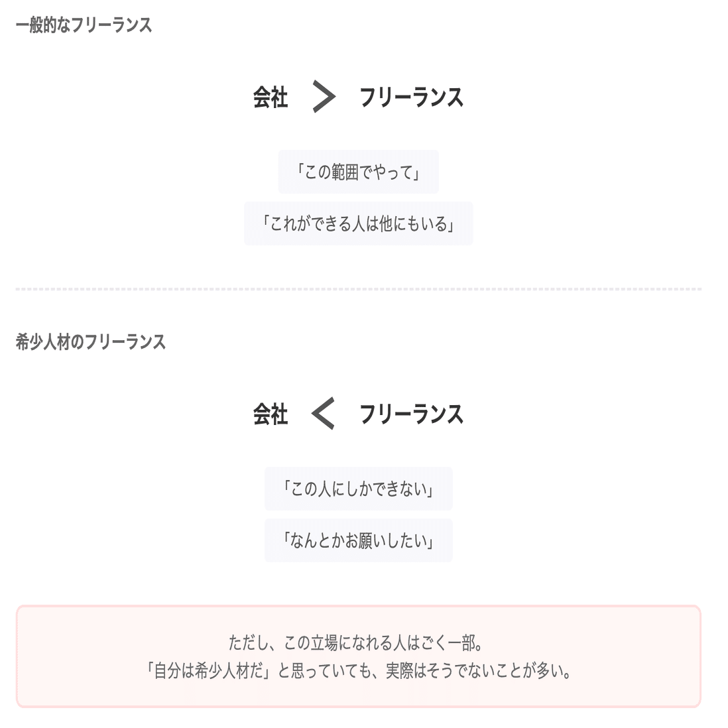
Task: Click フリーランス beside the less-than chevron
Action: [x=411, y=414]
